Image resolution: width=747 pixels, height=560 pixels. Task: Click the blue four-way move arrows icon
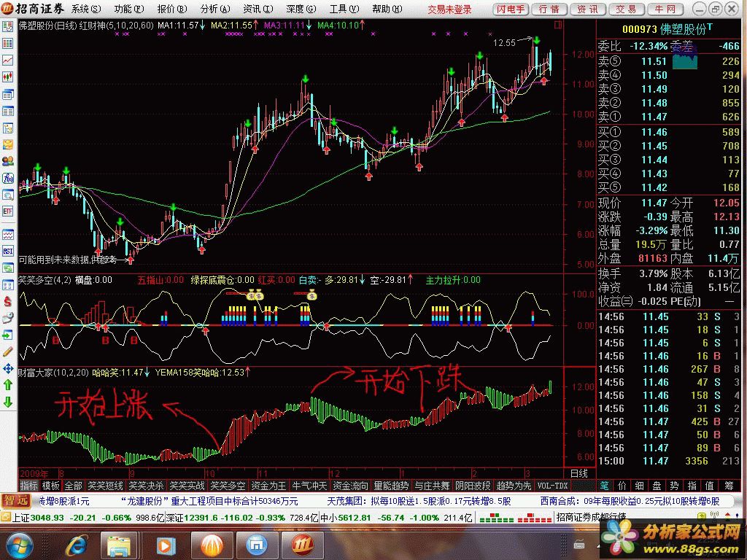pos(7,368)
